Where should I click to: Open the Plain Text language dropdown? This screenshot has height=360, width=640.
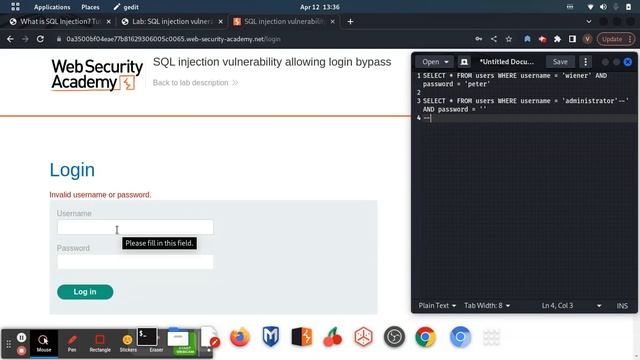[x=437, y=305]
